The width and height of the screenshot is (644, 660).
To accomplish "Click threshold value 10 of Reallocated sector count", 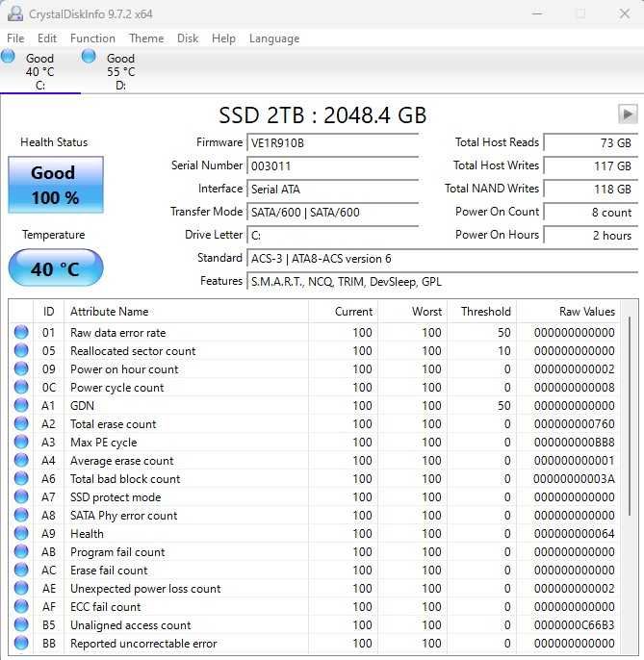I will 503,350.
